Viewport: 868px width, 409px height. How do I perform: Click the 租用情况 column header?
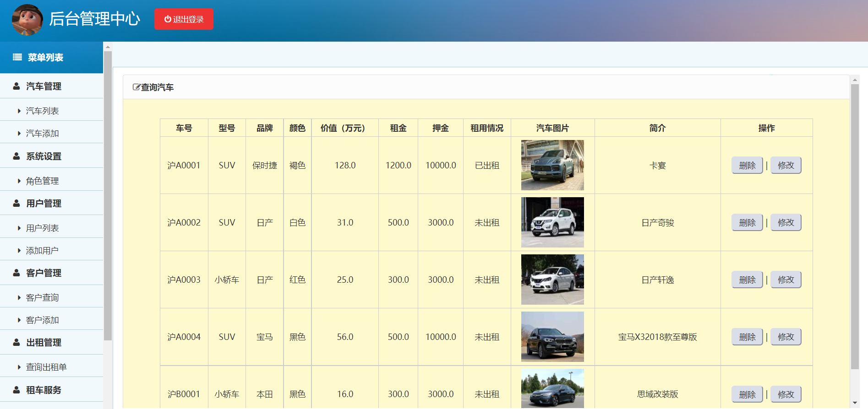(x=487, y=128)
